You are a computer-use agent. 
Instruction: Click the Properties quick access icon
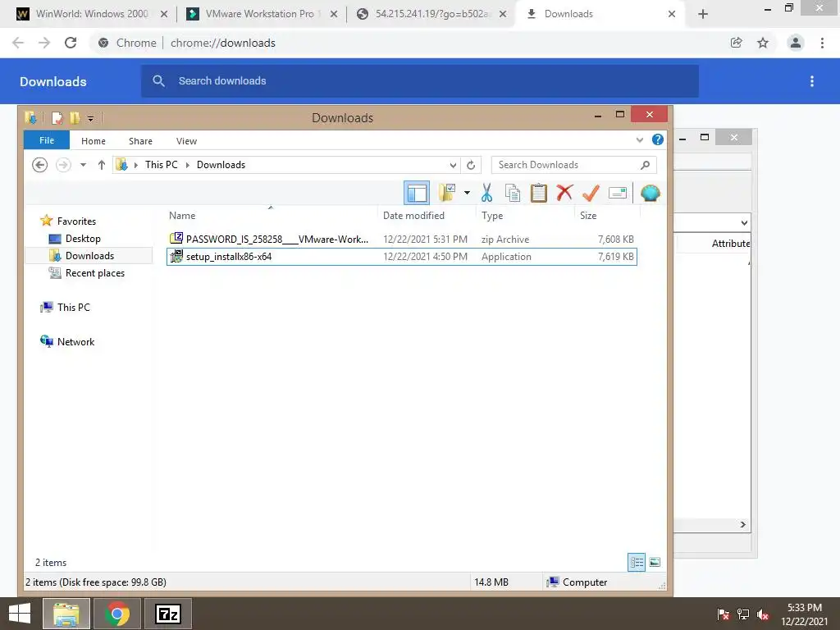57,118
